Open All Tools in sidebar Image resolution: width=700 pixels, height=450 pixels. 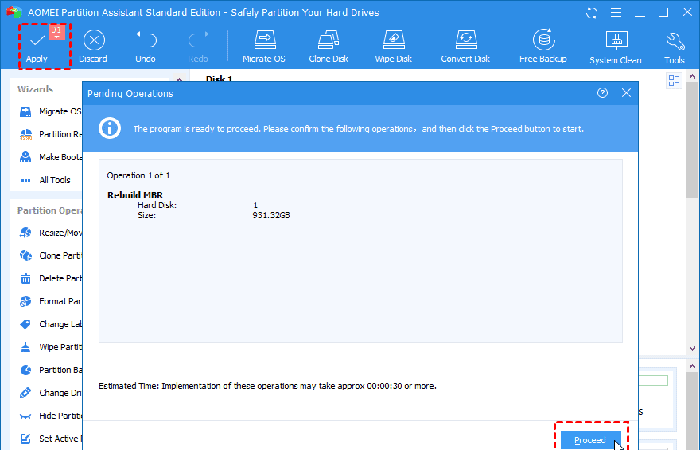point(45,180)
